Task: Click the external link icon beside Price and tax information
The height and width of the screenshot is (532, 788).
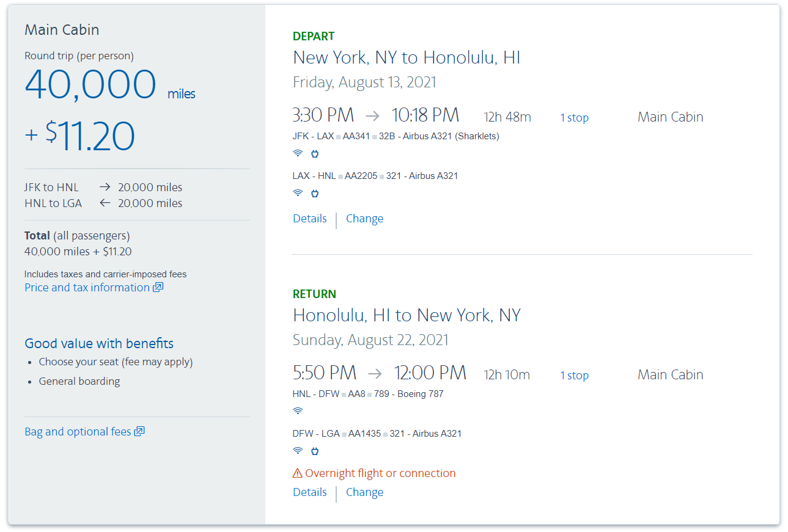Action: (158, 287)
